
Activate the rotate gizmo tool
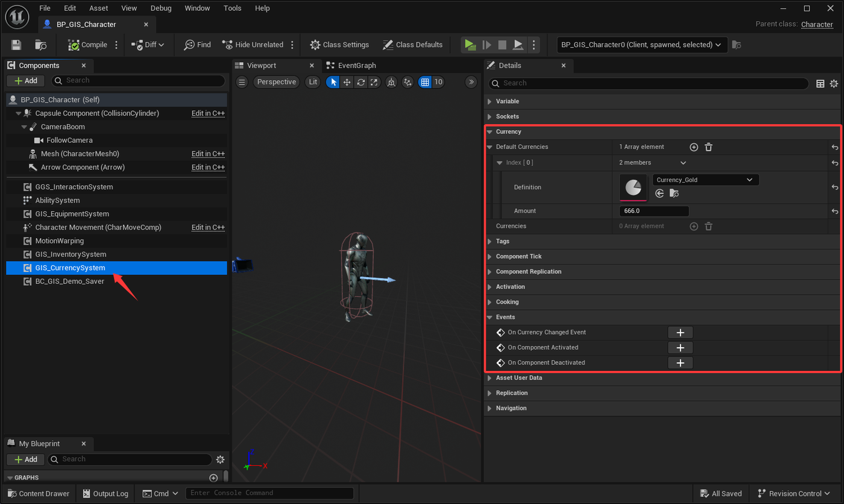click(361, 82)
